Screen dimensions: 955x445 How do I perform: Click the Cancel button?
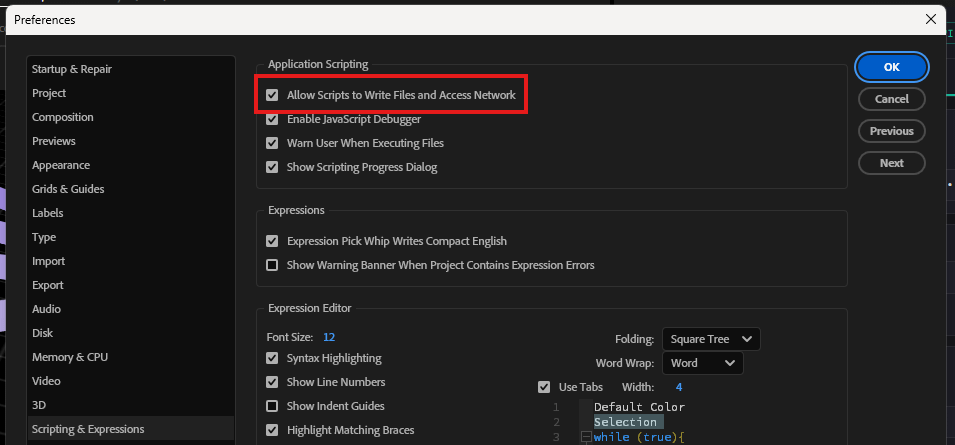pyautogui.click(x=892, y=99)
